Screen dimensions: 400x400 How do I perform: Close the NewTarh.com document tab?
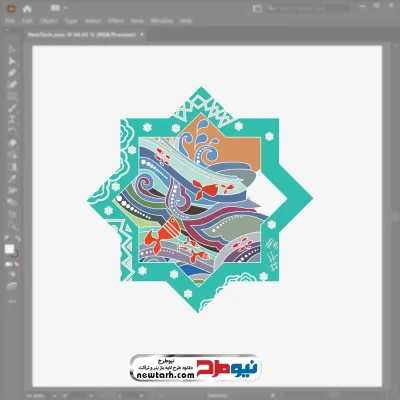[x=142, y=34]
